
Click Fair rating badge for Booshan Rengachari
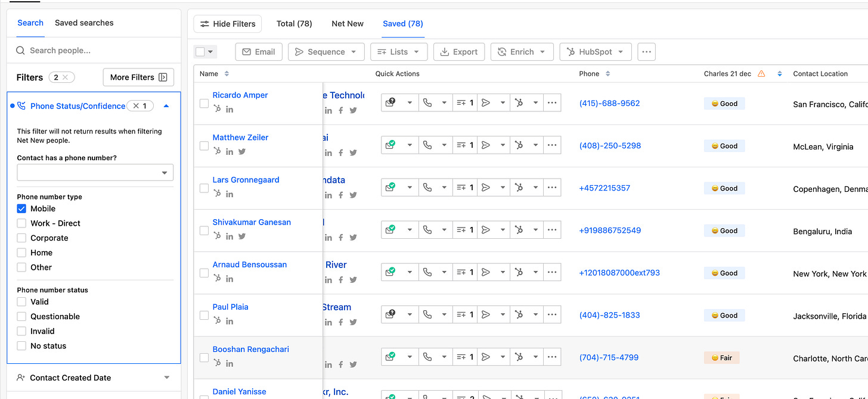(722, 358)
